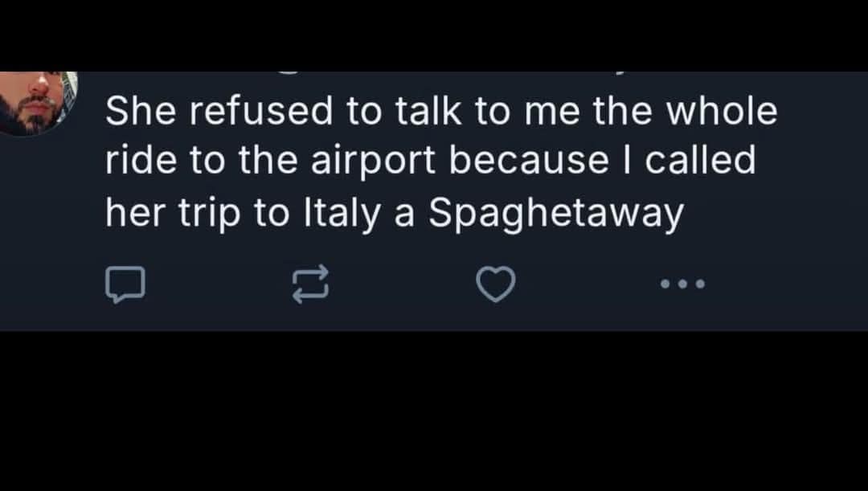Click the black bar below the tweet
The image size is (868, 491).
[x=434, y=411]
